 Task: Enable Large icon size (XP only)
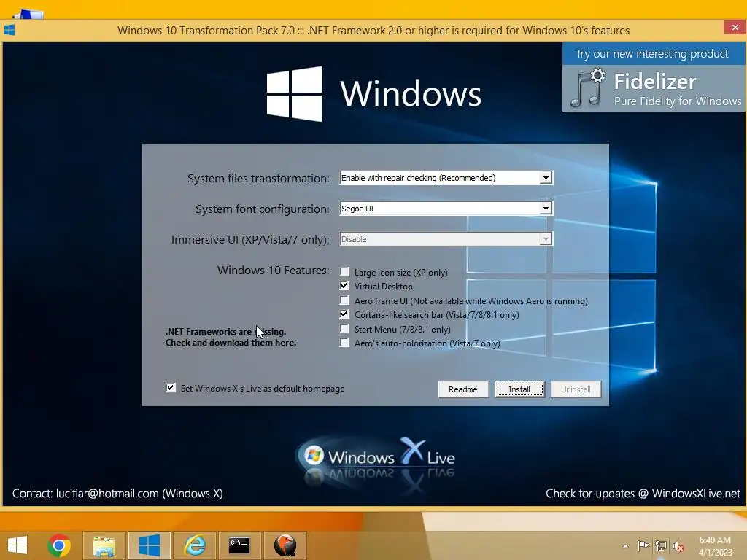(344, 272)
